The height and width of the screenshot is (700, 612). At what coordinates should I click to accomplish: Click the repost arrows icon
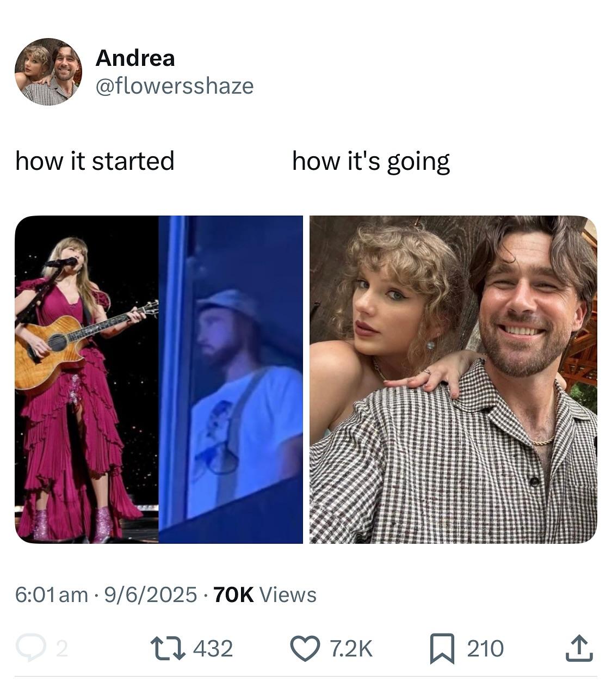(167, 648)
